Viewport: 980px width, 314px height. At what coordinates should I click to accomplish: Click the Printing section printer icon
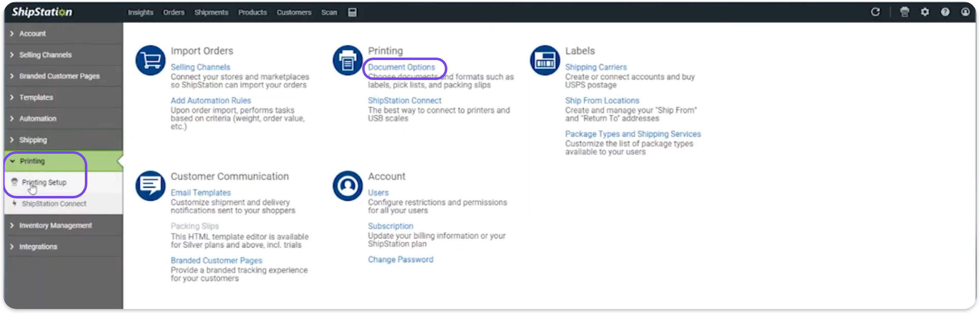[348, 60]
